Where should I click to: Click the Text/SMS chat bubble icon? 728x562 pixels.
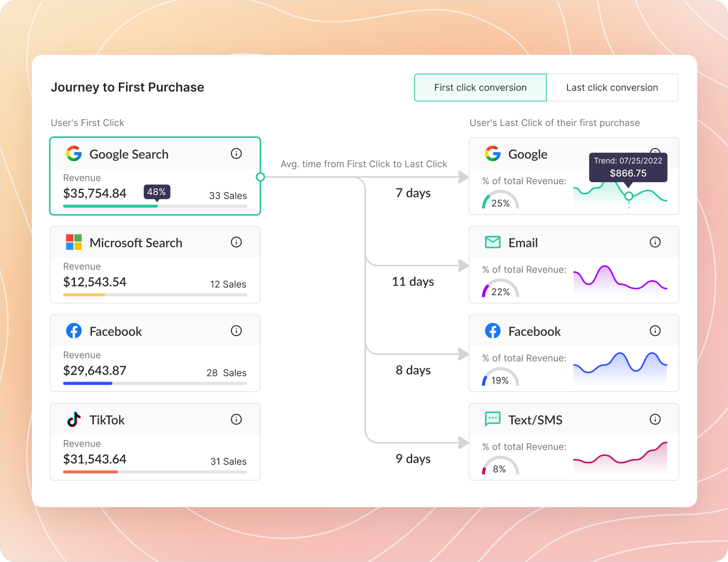point(492,419)
